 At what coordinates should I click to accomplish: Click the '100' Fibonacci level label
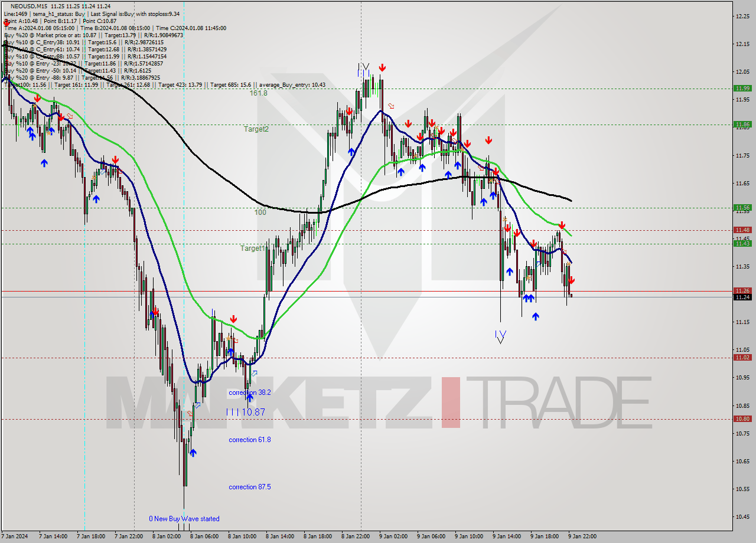point(260,212)
